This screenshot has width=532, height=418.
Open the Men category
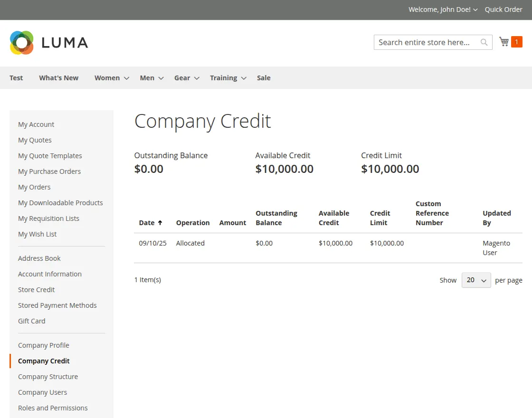point(147,78)
